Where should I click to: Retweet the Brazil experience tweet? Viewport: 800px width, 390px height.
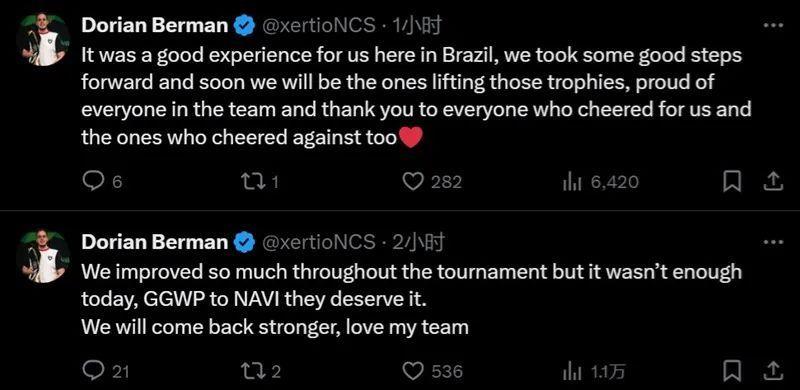pyautogui.click(x=262, y=182)
